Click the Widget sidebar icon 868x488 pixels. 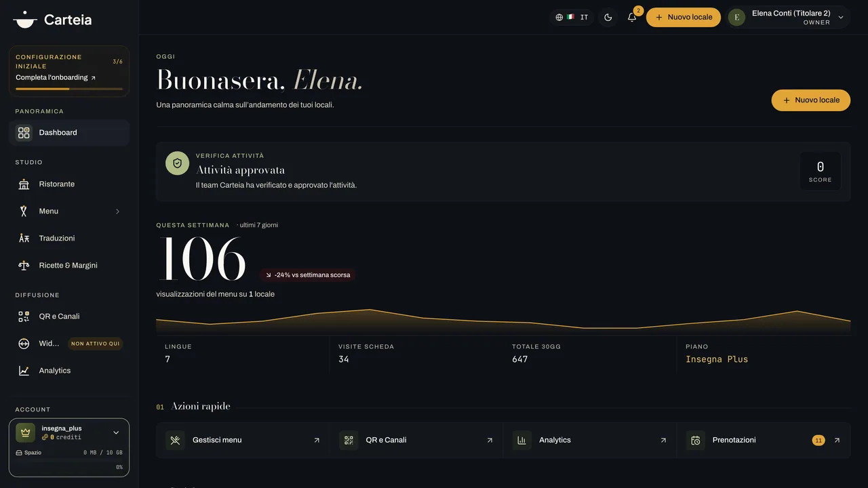pos(24,344)
